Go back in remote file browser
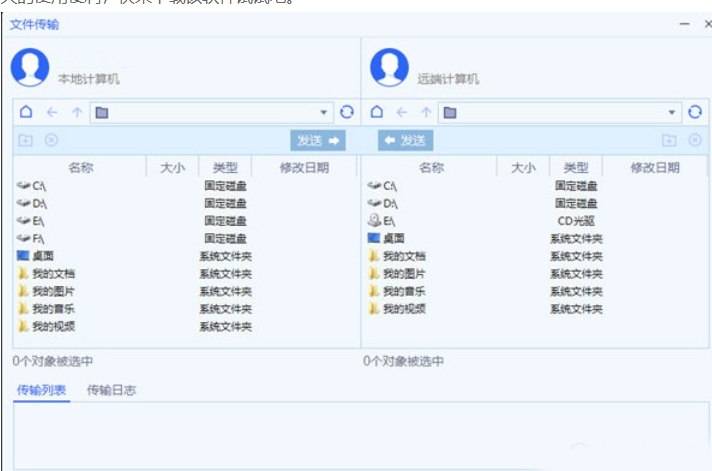The width and height of the screenshot is (712, 471). click(402, 113)
